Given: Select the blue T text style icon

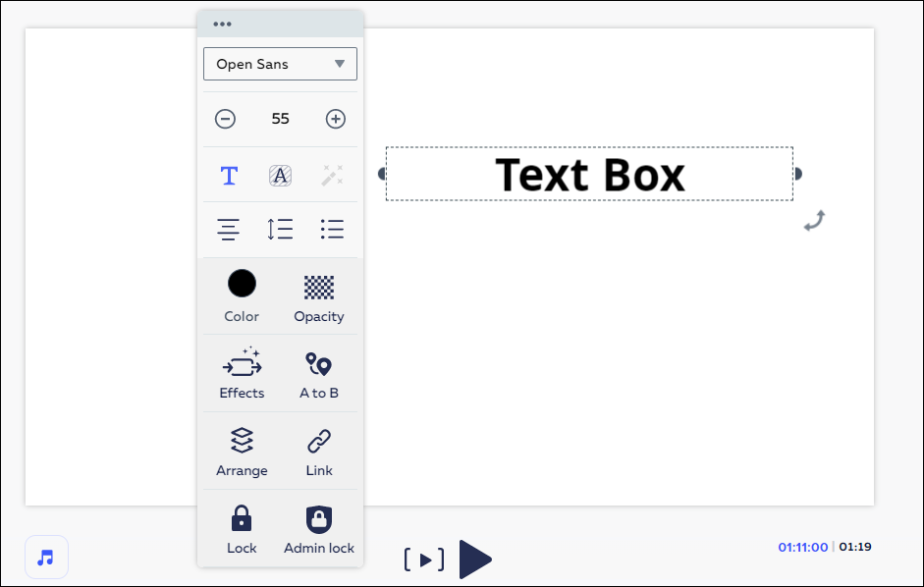Looking at the screenshot, I should [x=229, y=176].
